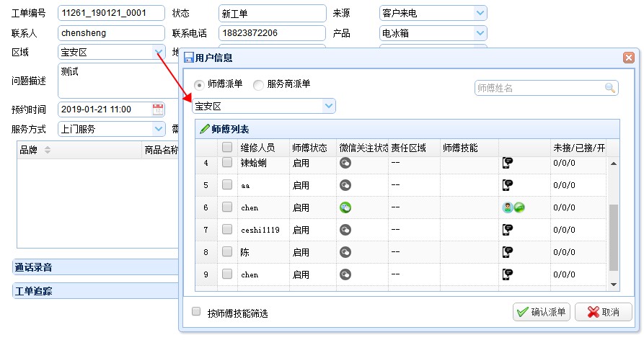This screenshot has height=340, width=644.
Task: Click the gray WeChat status icon for aa
Action: pos(345,185)
